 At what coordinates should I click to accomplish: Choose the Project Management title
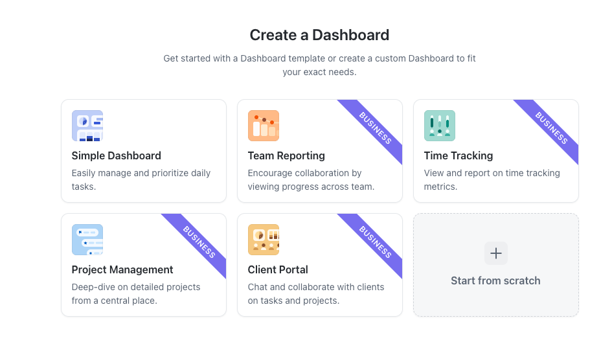click(x=122, y=269)
